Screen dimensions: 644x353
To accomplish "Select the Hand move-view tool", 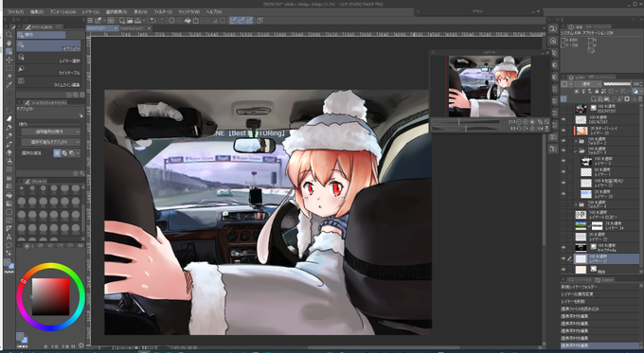I will tap(9, 44).
